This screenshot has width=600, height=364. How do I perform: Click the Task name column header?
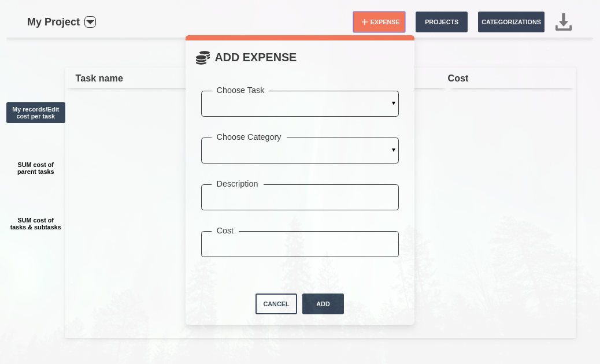99,78
